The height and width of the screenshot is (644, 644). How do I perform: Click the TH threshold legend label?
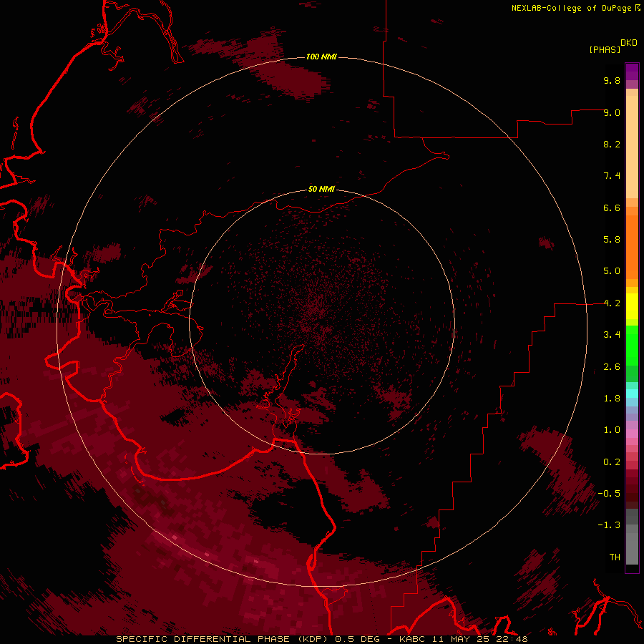[x=615, y=557]
